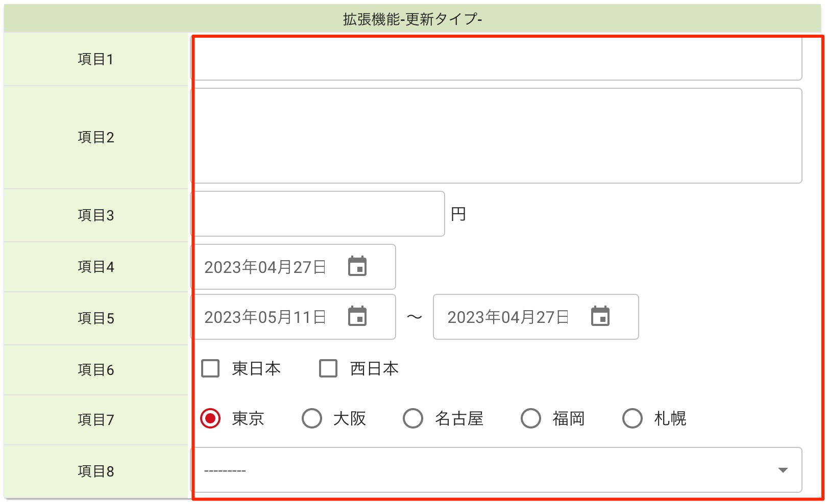Viewport: 827px width, 504px height.
Task: Check the 西日本 checkbox
Action: pos(328,368)
